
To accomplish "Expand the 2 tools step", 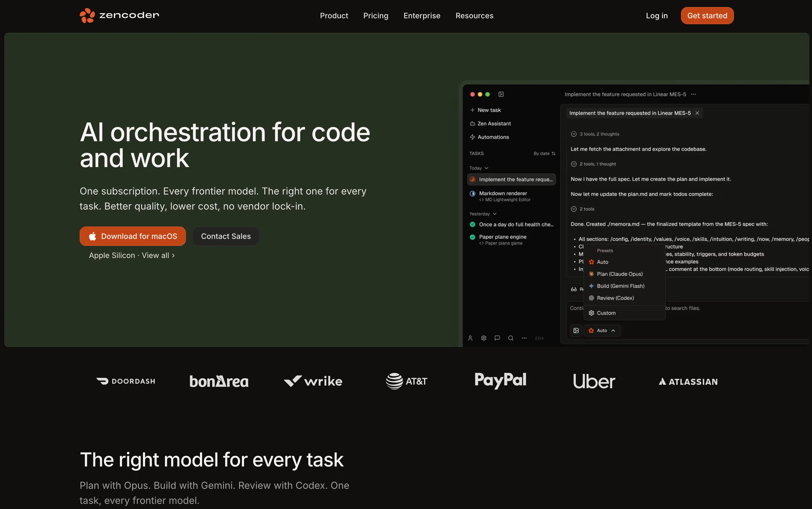I will click(x=582, y=209).
